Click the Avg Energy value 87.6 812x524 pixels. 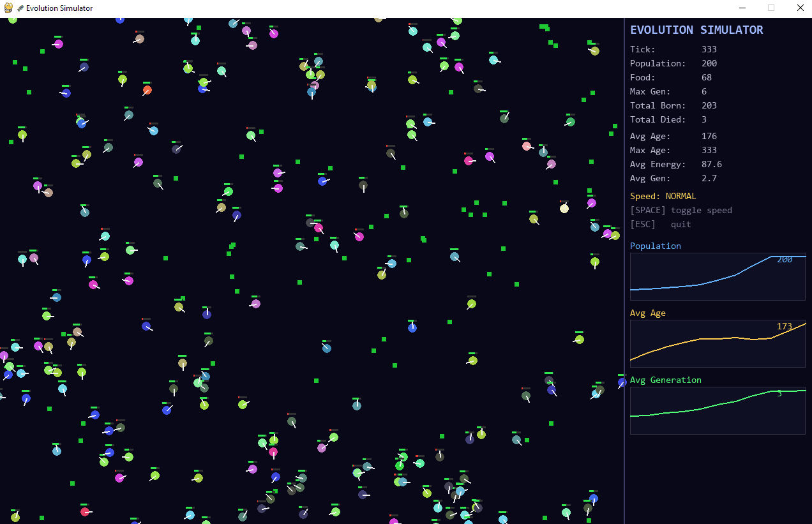[x=711, y=164]
